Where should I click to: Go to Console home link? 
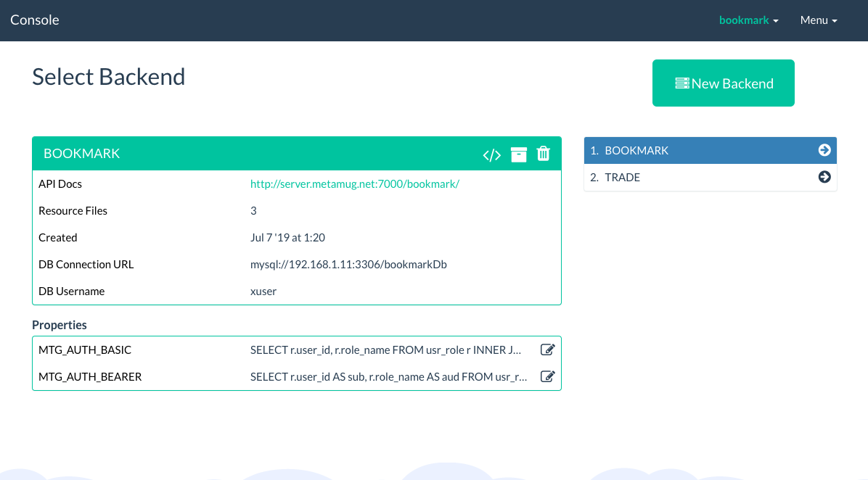[x=34, y=20]
